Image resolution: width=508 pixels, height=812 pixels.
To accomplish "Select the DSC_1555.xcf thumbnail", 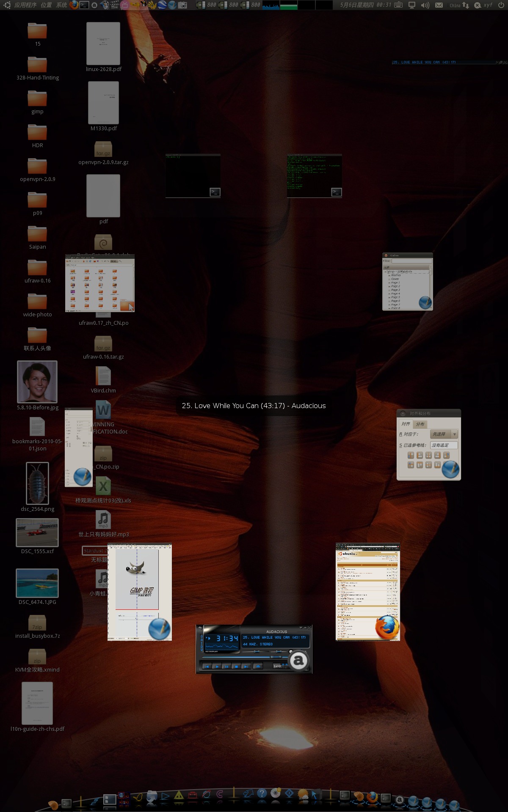I will [x=37, y=532].
